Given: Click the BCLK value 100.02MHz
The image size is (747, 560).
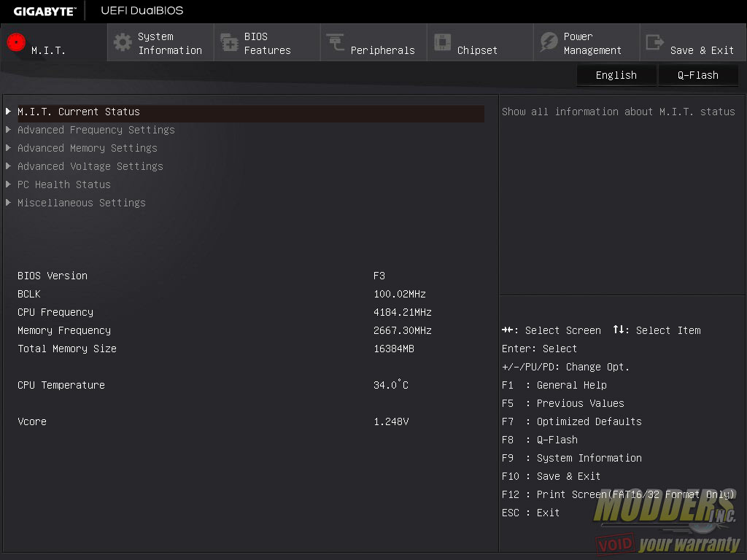Looking at the screenshot, I should tap(400, 294).
